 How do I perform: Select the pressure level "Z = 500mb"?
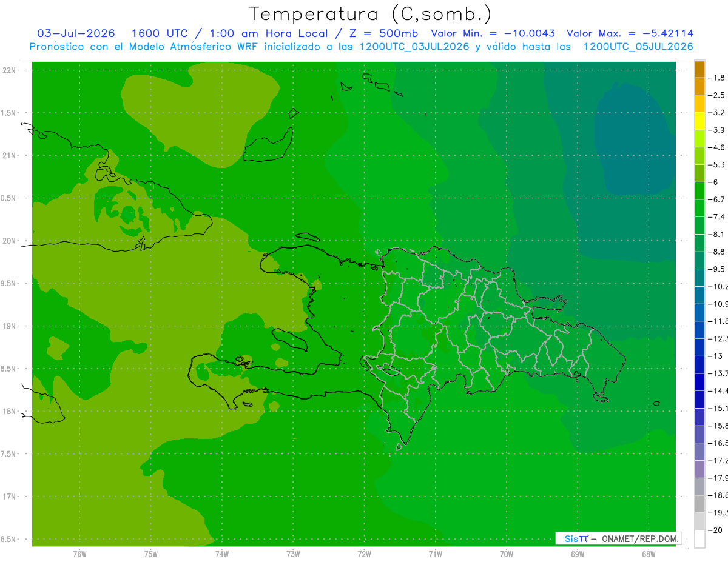click(383, 33)
